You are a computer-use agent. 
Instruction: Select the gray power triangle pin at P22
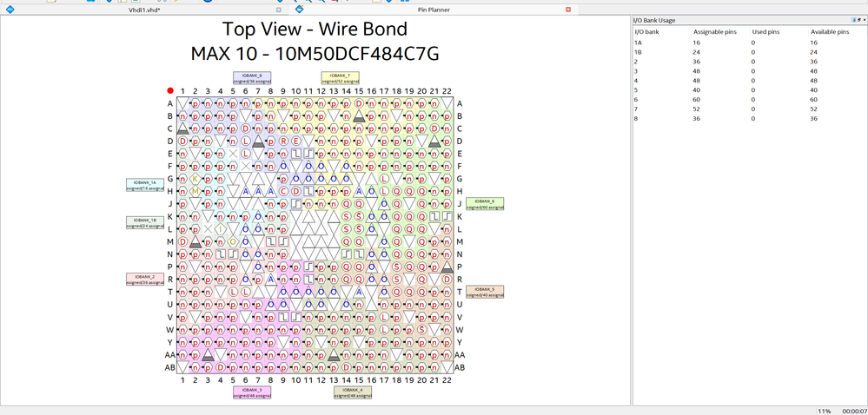point(447,267)
